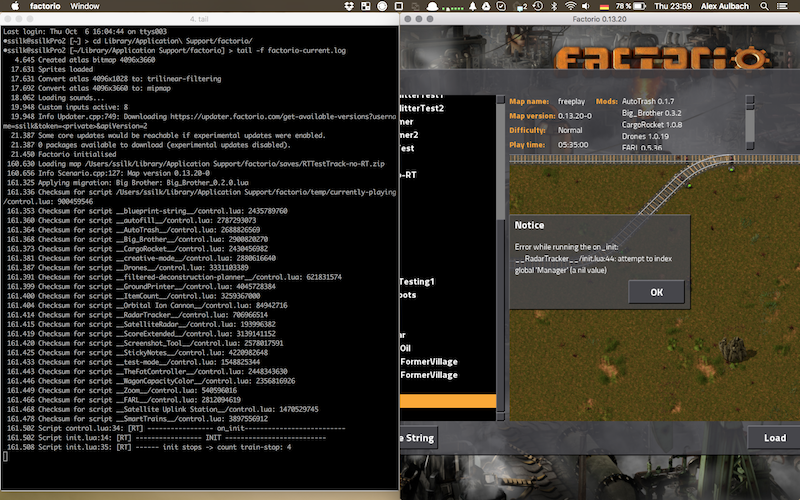Click the notification bell menu bar icon
Screen dimensions: 800x500
coord(472,6)
